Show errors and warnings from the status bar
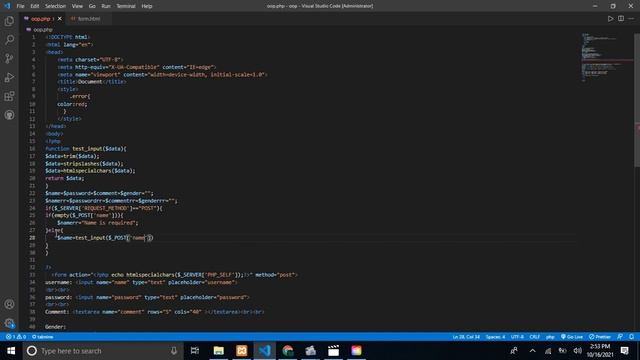This screenshot has width=640, height=360. pos(16,337)
